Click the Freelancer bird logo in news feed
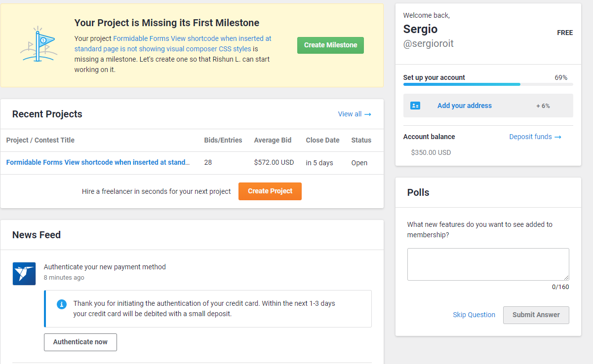The height and width of the screenshot is (364, 593). pos(24,274)
